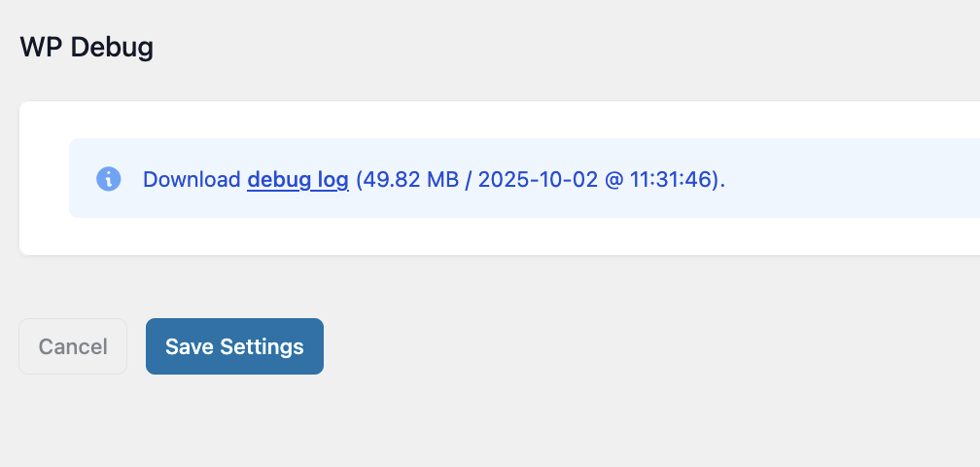Click the word "Settings" on the blue button
The width and height of the screenshot is (980, 467).
click(262, 346)
